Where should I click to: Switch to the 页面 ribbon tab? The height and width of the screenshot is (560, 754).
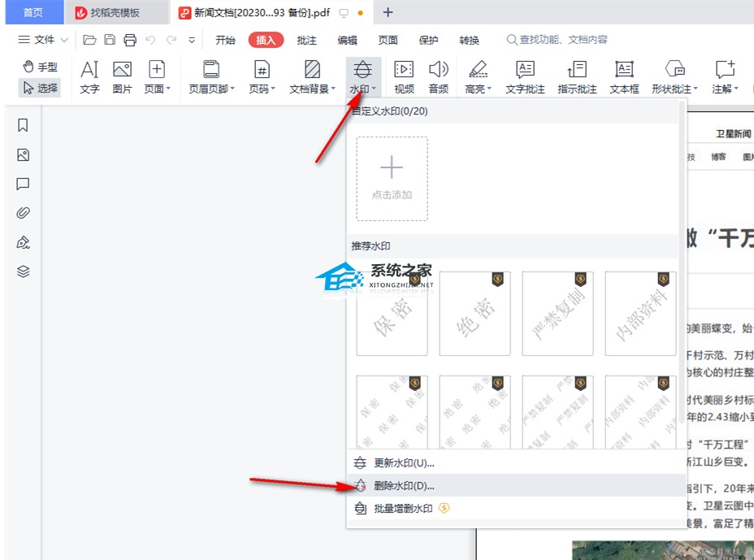[388, 41]
